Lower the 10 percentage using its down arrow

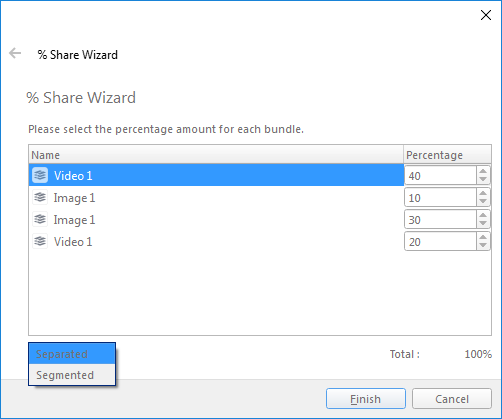pos(483,201)
